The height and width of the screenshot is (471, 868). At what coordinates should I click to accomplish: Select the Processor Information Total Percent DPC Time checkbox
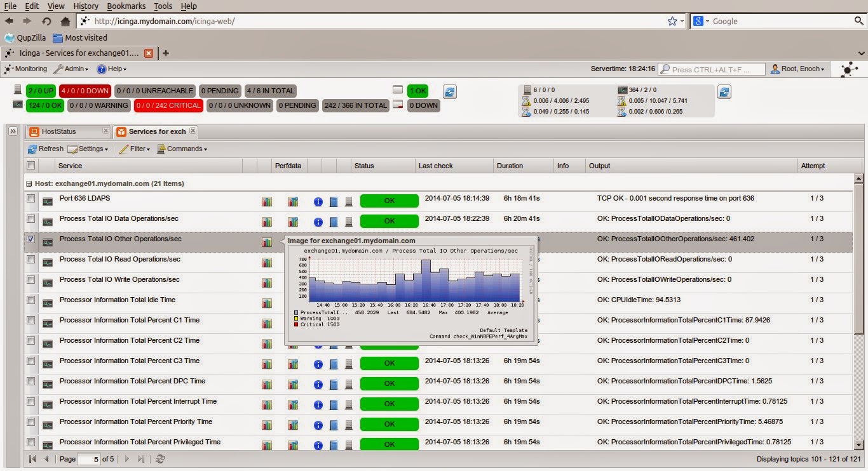(31, 381)
